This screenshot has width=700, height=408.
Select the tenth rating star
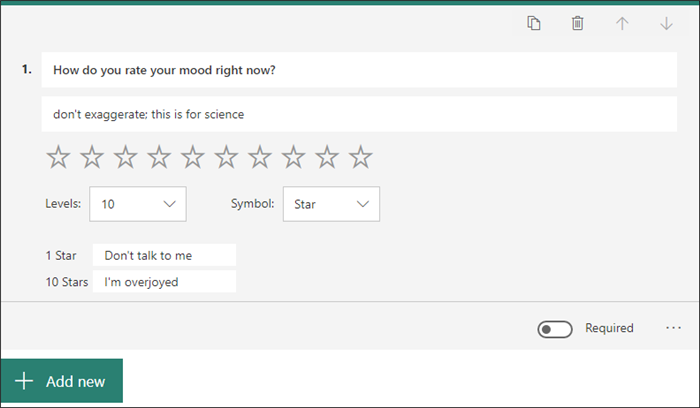point(361,156)
